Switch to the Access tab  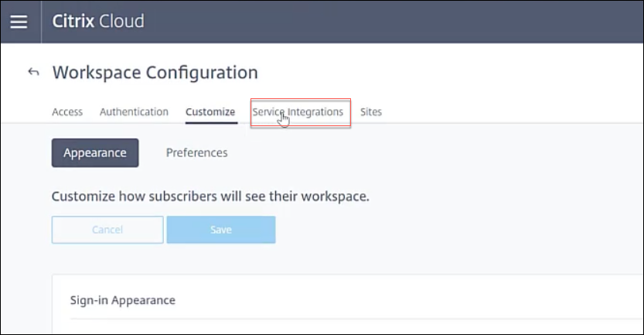[x=67, y=111]
